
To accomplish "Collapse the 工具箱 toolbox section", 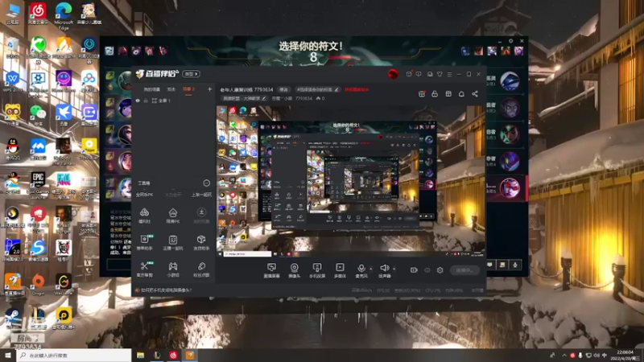I will (x=207, y=183).
